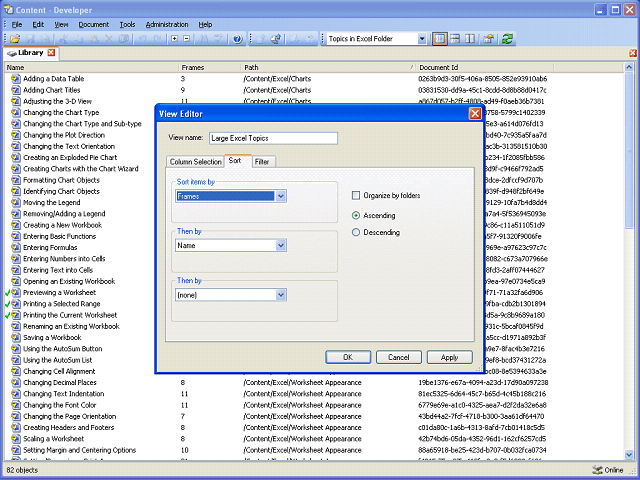Screen dimensions: 640x480
Task: Click the Expand plus toolbar icon
Action: [175, 39]
